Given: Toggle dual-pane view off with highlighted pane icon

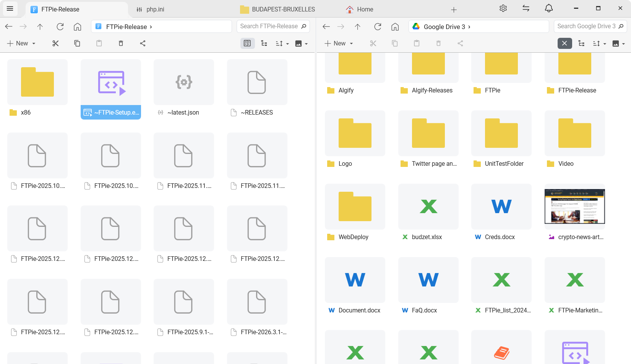Looking at the screenshot, I should pos(247,43).
